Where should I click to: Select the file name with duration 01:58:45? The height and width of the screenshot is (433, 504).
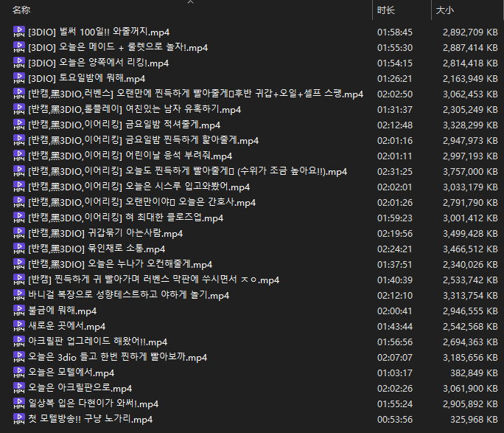(x=99, y=32)
